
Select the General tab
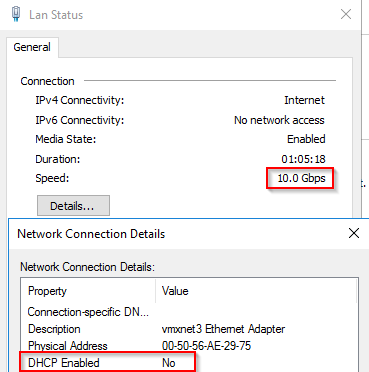(x=32, y=47)
